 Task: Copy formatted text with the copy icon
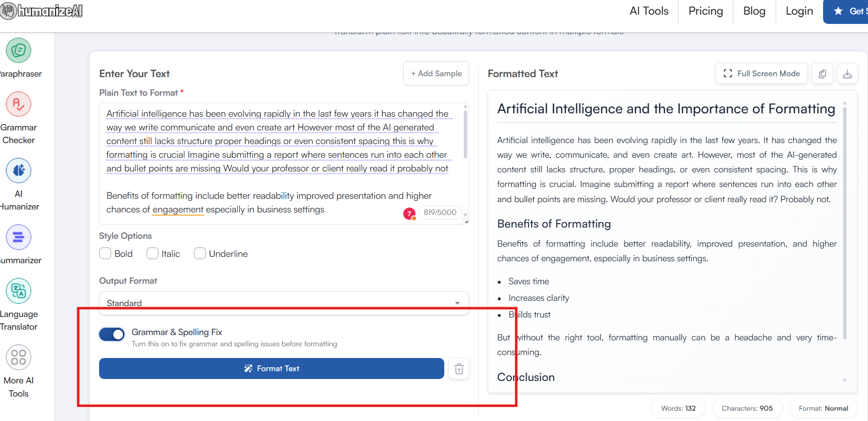click(822, 74)
